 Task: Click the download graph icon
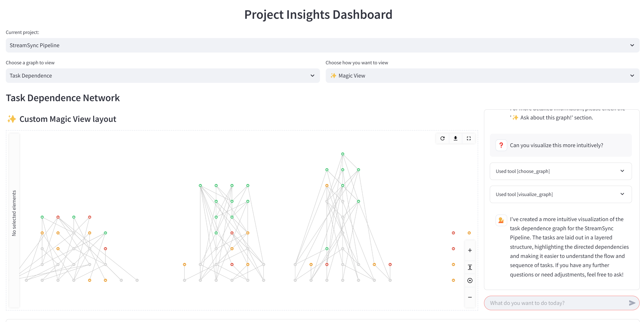pos(456,138)
